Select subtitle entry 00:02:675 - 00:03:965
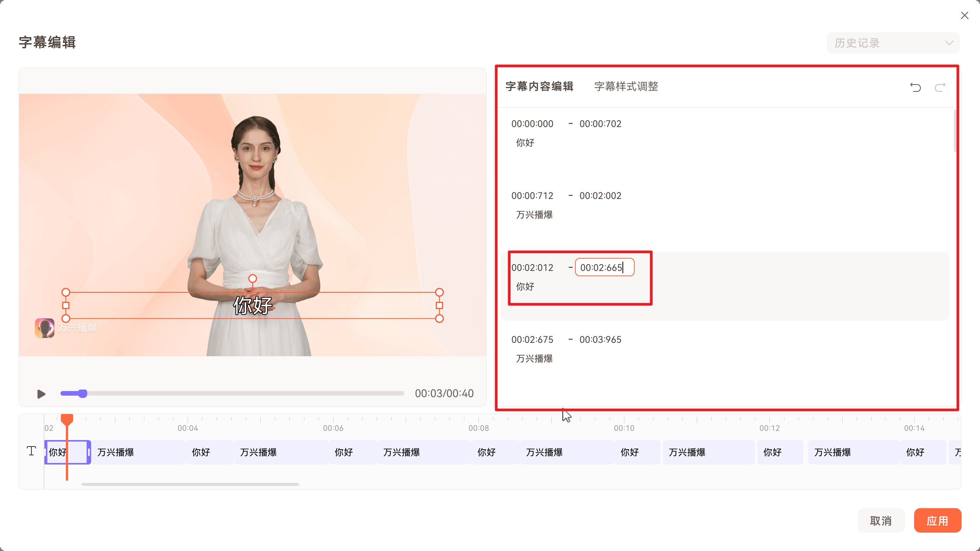Viewport: 980px width, 551px height. click(651, 349)
